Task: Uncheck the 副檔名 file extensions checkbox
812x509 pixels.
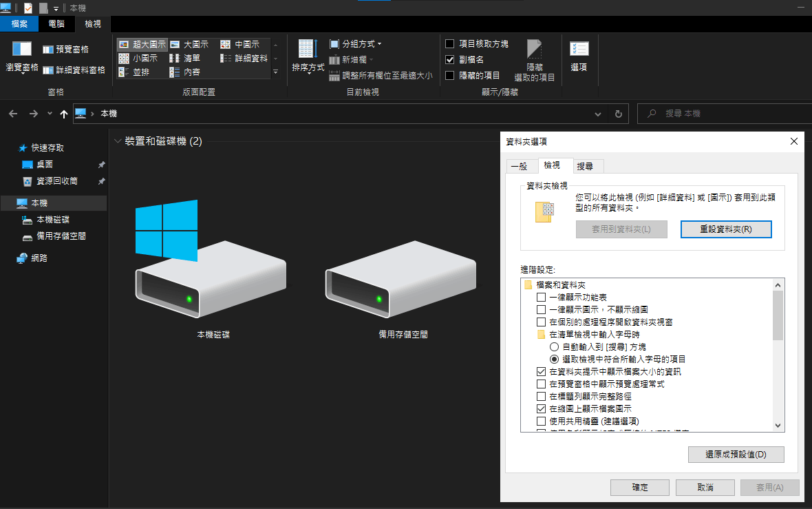Action: (x=450, y=60)
